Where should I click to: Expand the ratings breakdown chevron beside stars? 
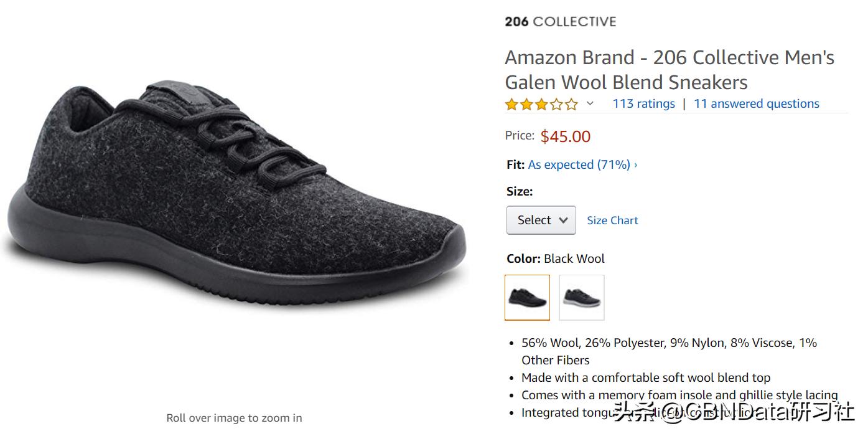point(590,103)
